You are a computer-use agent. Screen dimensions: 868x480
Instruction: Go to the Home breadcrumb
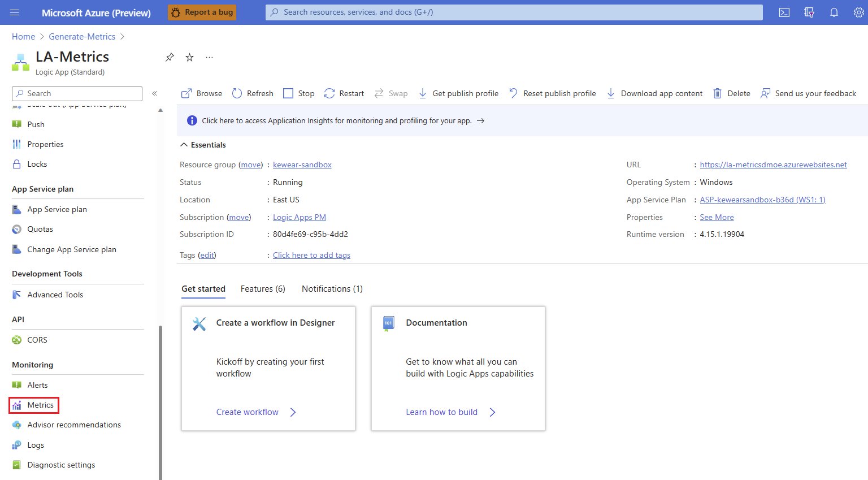pos(24,37)
